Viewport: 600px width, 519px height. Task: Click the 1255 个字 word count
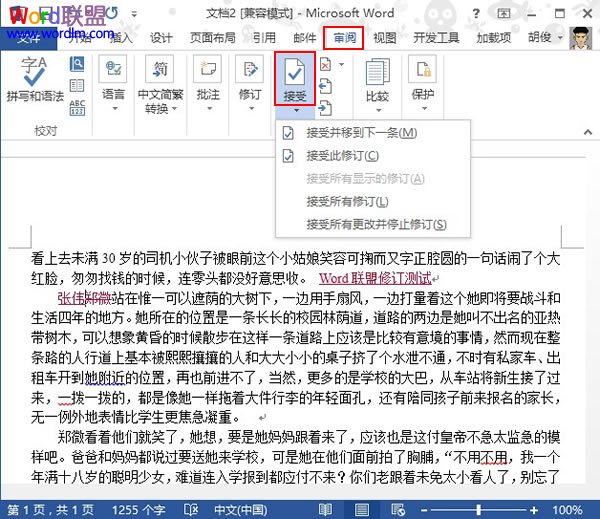pyautogui.click(x=139, y=510)
